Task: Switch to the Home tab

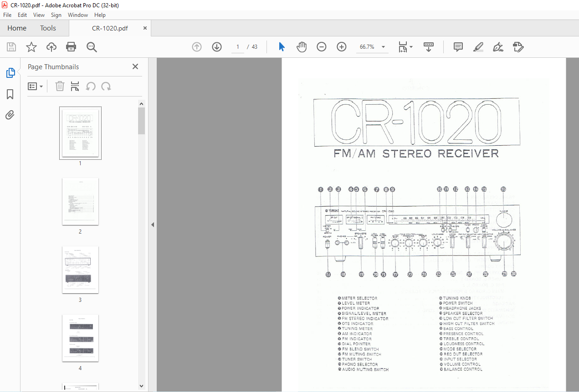Action: click(17, 28)
